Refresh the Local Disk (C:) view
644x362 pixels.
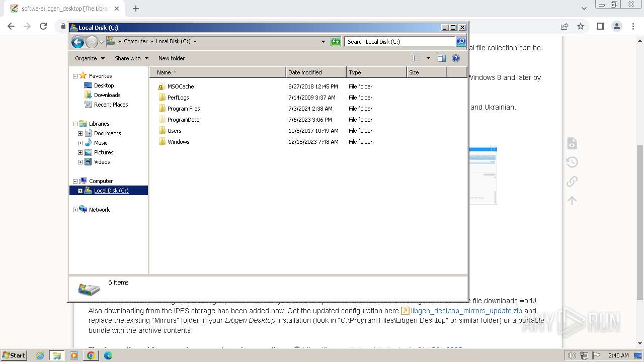coord(336,42)
